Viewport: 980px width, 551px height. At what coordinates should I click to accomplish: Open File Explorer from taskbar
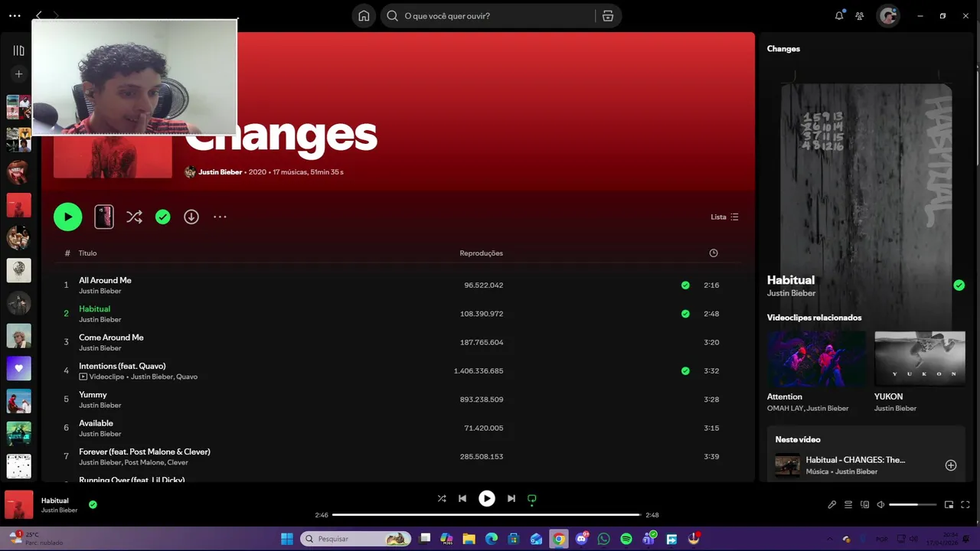click(469, 539)
